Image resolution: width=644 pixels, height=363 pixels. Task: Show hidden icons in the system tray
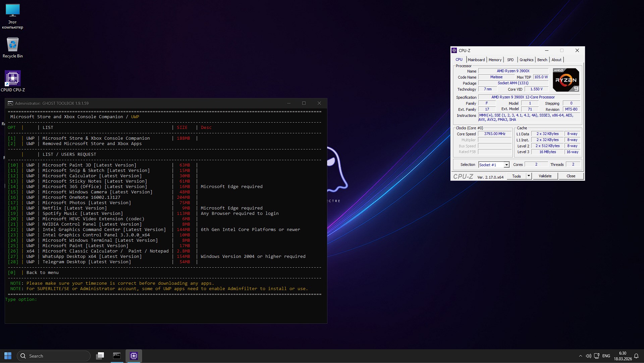coord(580,356)
